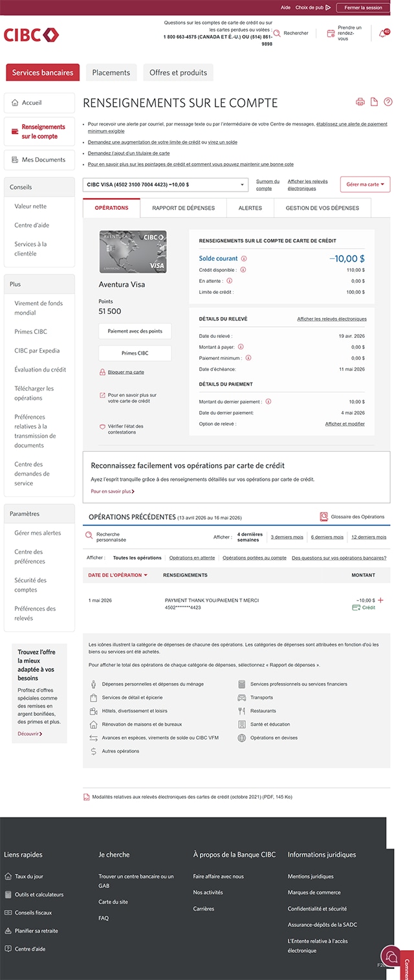Open the notifications bell icon
The height and width of the screenshot is (980, 414).
[383, 33]
